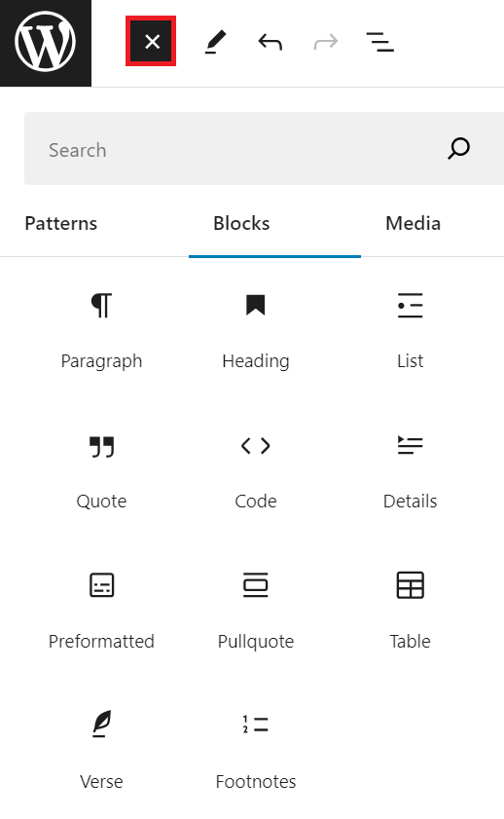Insert a Table block
504x819 pixels.
click(x=410, y=612)
